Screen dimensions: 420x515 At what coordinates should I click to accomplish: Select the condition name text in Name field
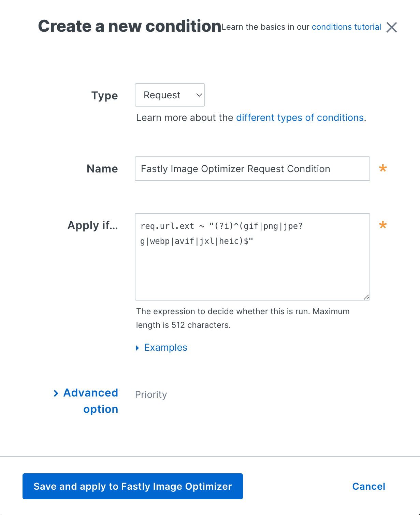point(235,168)
